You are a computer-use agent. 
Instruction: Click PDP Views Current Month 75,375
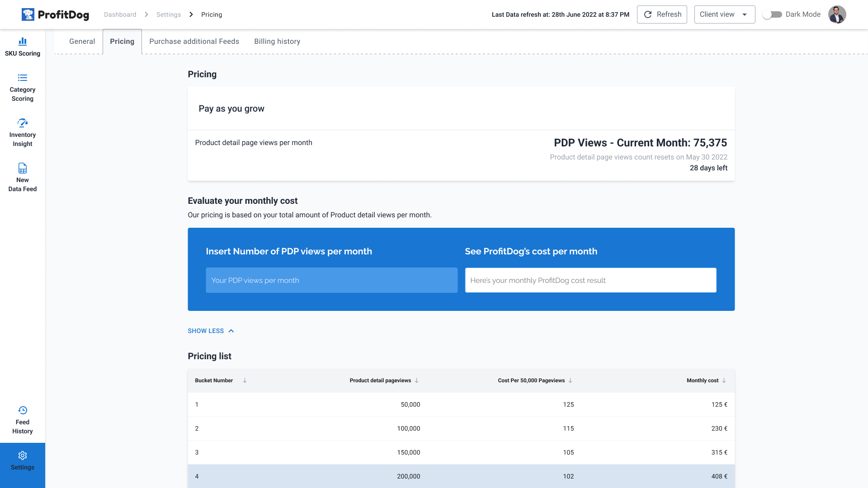click(640, 143)
